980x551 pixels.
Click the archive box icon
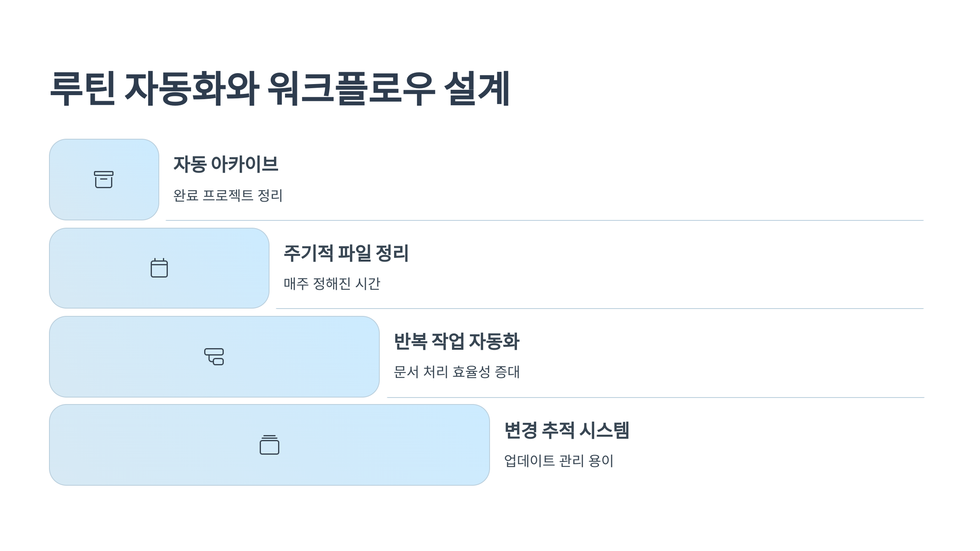click(104, 180)
